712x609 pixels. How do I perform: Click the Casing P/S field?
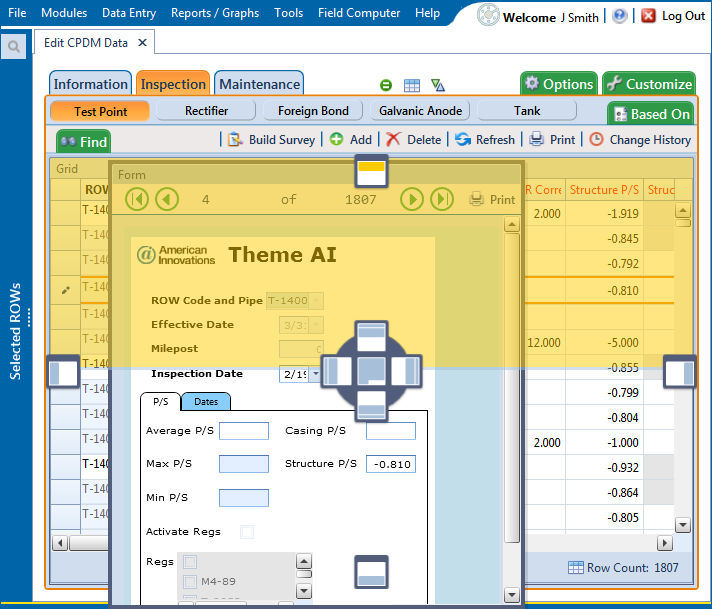tap(391, 431)
